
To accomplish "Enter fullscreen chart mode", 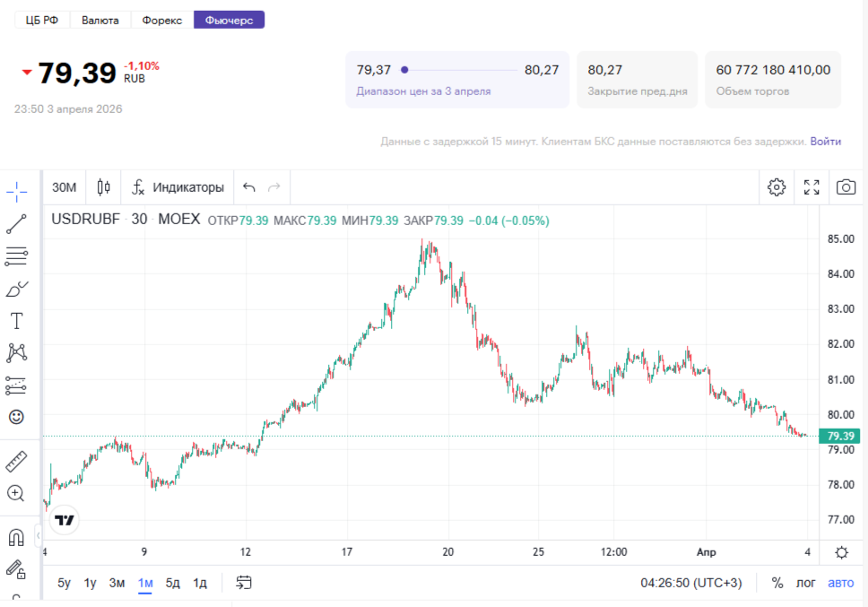I will tap(812, 187).
